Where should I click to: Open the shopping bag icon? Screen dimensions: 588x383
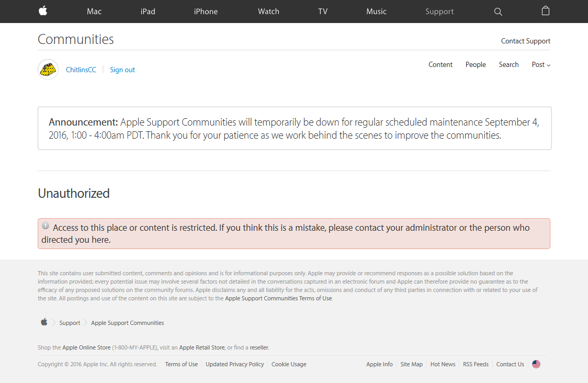pyautogui.click(x=546, y=11)
